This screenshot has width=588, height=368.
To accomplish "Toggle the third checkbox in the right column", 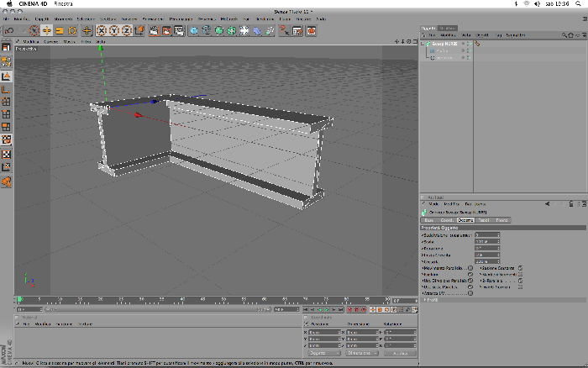I will point(521,281).
